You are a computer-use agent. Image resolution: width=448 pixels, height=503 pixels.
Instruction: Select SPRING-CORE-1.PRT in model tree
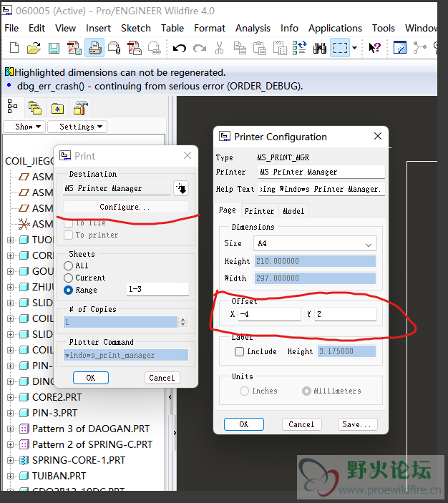coord(79,460)
